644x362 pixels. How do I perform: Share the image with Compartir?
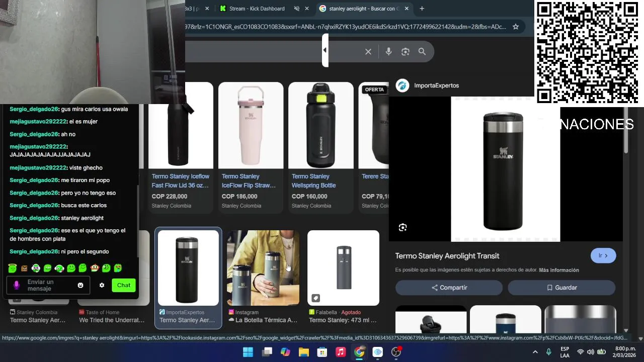point(449,288)
